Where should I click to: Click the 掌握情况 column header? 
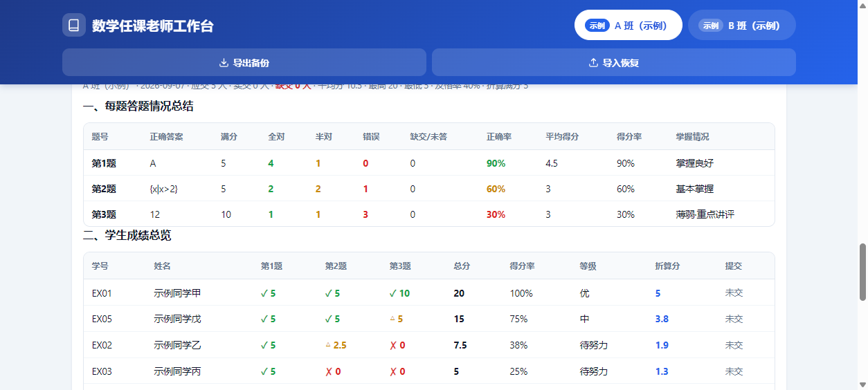click(x=693, y=137)
